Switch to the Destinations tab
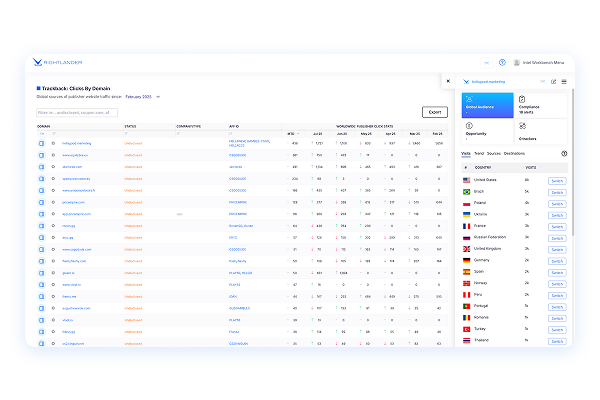 click(x=514, y=153)
